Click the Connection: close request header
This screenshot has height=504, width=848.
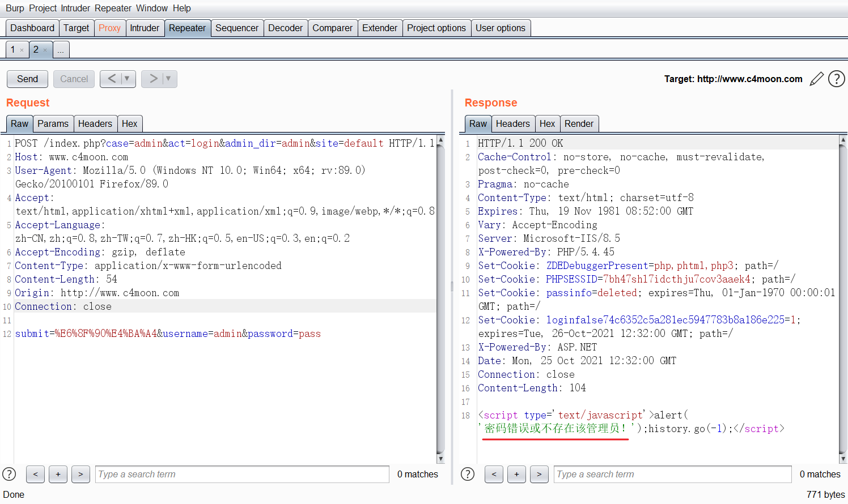63,306
